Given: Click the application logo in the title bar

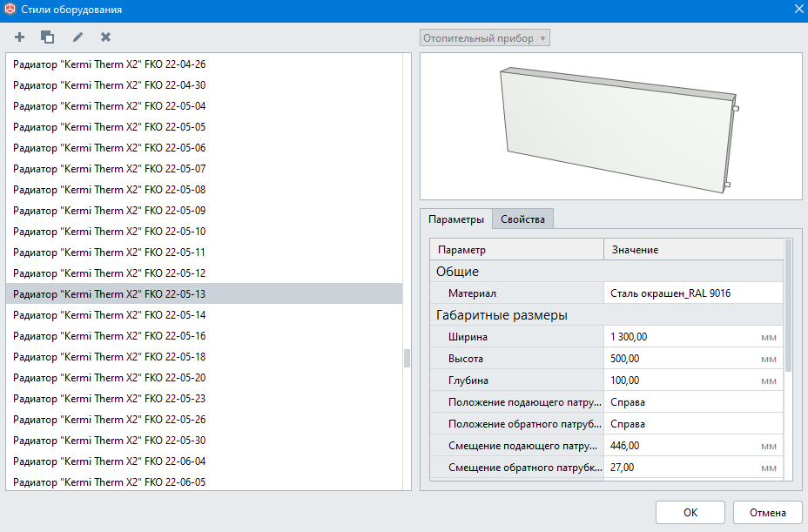Looking at the screenshot, I should coord(10,10).
